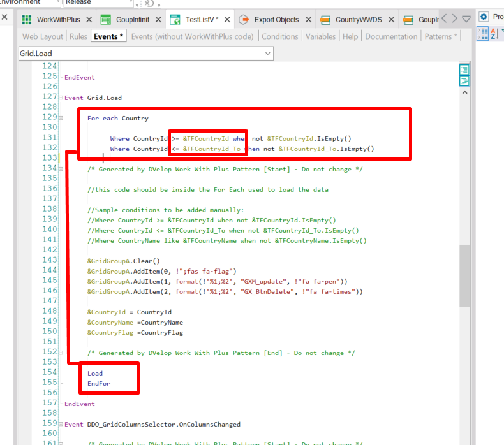
Task: Click the 'Load' command on line 154
Action: (95, 374)
